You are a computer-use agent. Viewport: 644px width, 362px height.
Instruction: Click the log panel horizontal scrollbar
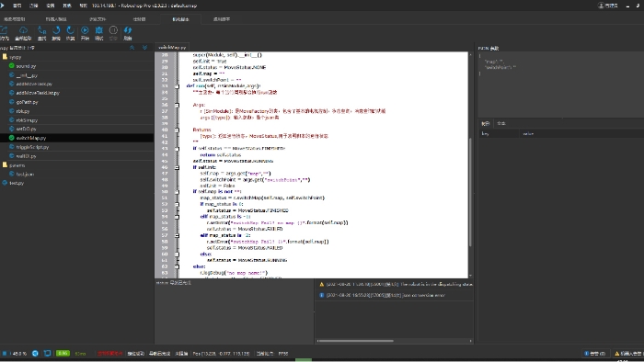click(x=356, y=341)
